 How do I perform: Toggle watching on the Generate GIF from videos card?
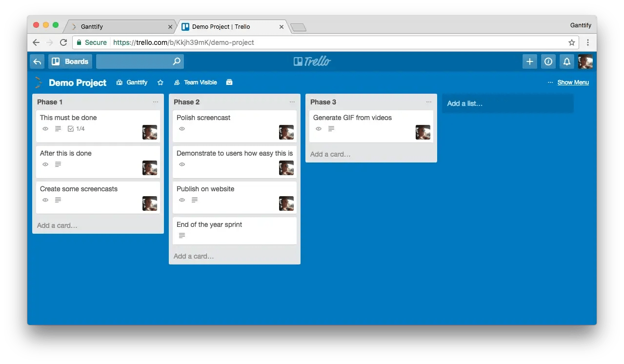pos(319,129)
